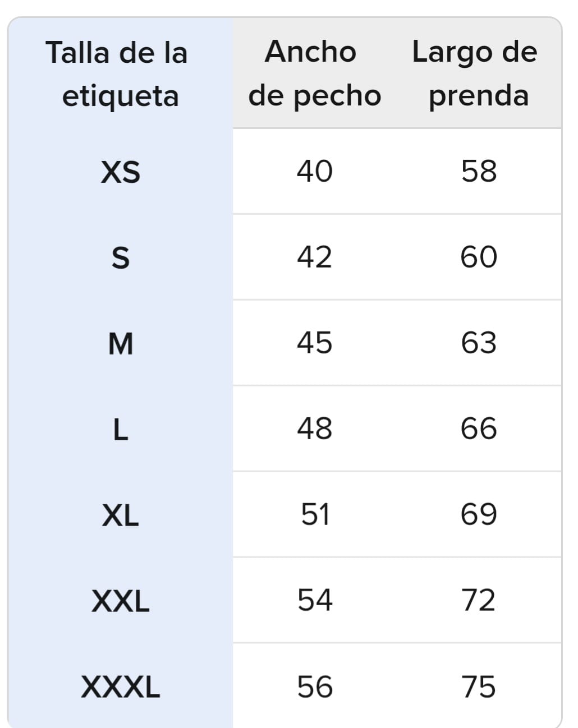Click garment length value 63

(479, 343)
